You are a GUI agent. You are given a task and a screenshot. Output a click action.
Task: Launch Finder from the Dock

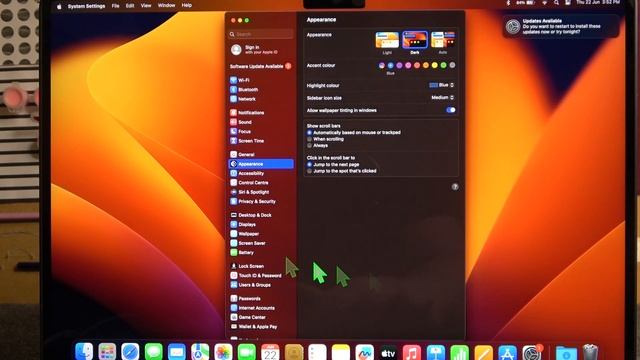[x=84, y=352]
